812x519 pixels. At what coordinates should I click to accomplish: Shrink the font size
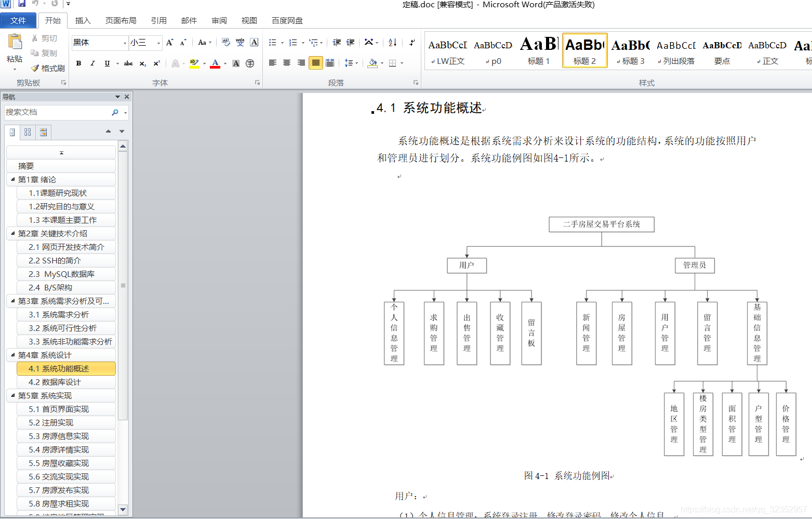coord(183,43)
